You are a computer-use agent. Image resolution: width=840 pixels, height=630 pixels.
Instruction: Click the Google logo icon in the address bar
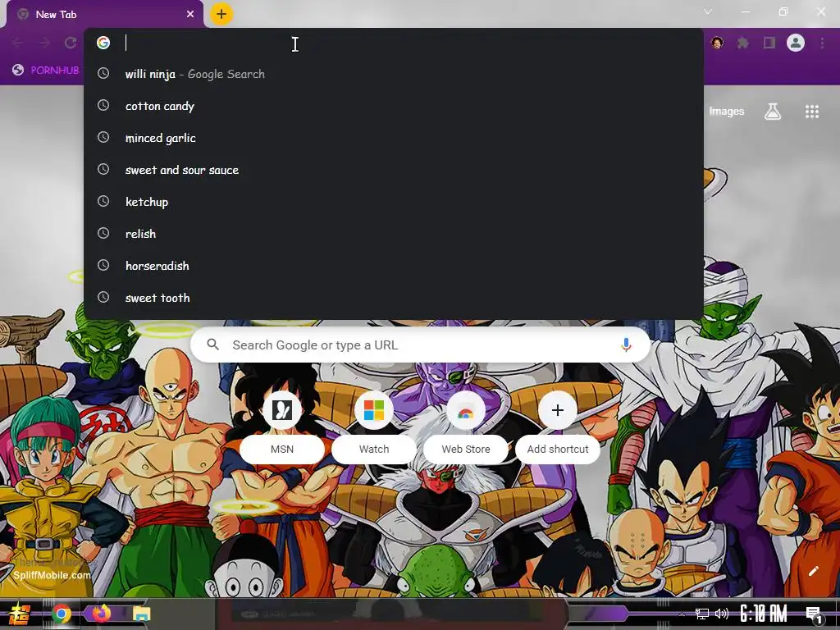[x=103, y=43]
